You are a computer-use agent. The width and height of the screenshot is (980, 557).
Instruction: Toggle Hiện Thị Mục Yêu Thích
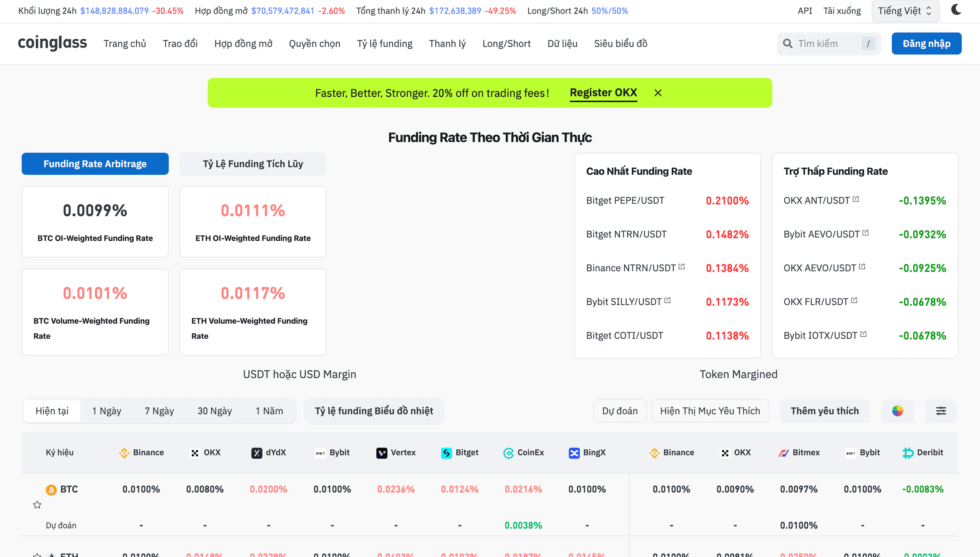(x=710, y=411)
